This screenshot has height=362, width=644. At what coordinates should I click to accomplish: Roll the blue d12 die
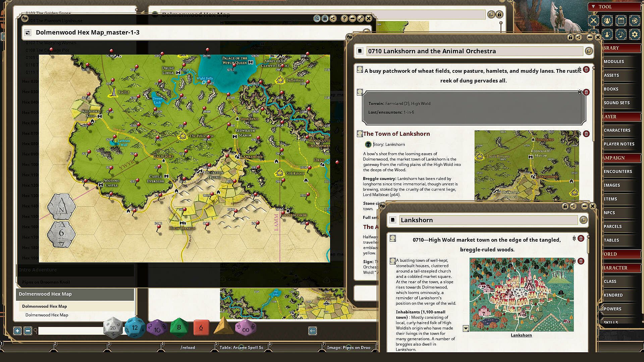click(135, 327)
